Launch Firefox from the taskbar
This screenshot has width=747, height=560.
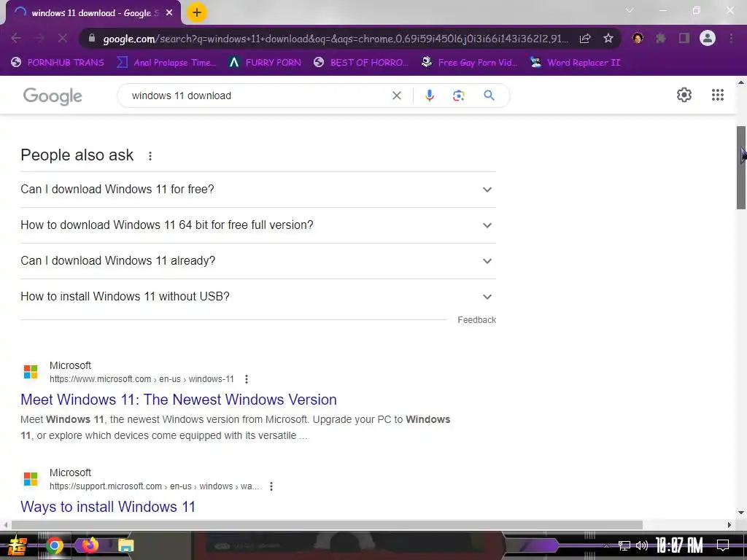click(x=90, y=545)
